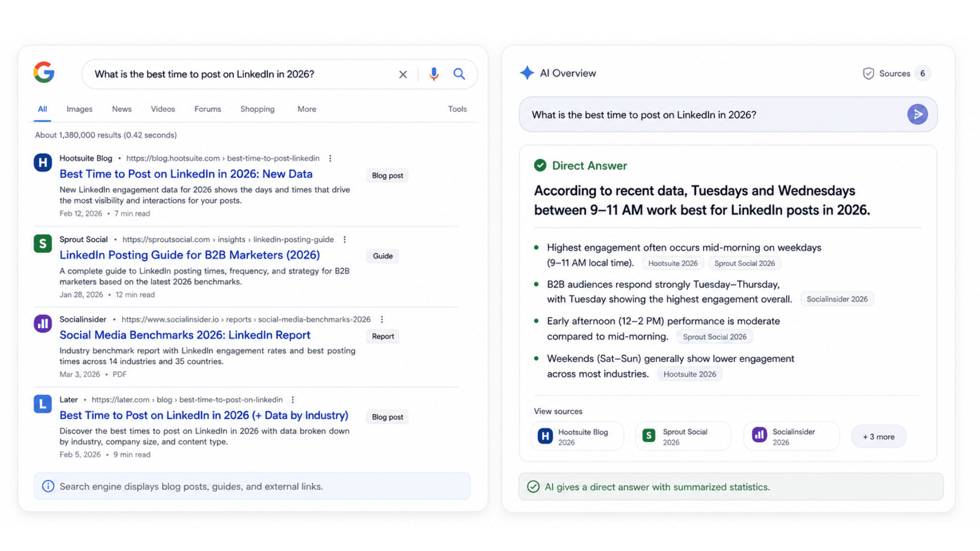980x551 pixels.
Task: Click Hootsuite 2026 citation on weekends bullet
Action: tap(690, 374)
